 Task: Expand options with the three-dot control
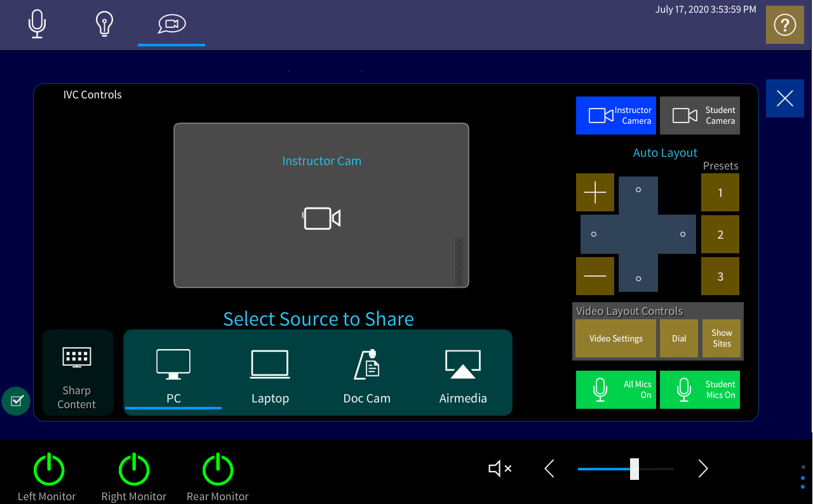pos(802,477)
